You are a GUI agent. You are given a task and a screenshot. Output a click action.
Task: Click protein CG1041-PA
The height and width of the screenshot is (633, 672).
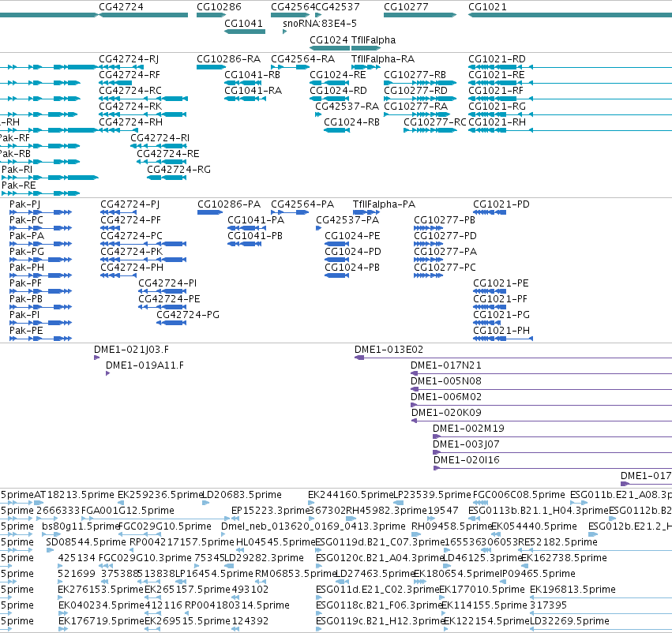tap(256, 220)
